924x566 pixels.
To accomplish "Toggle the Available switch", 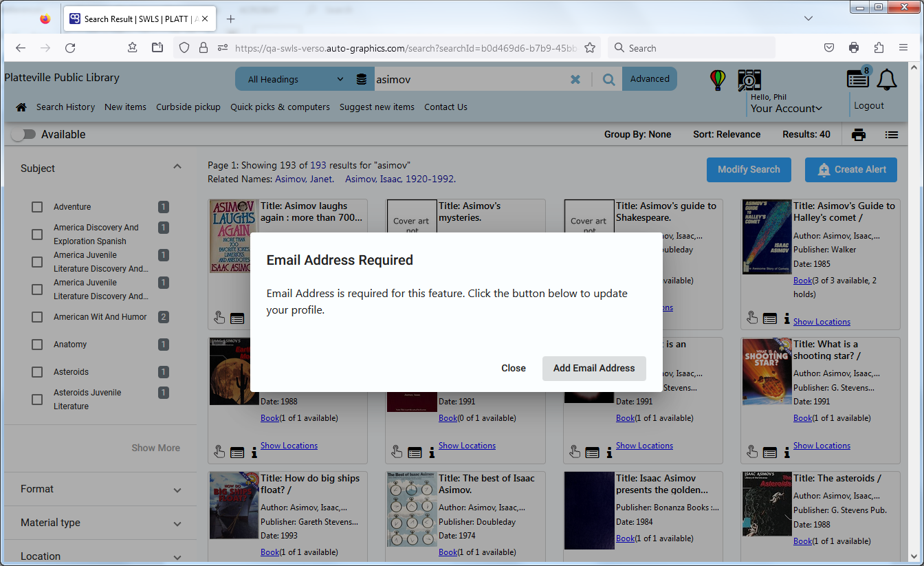I will click(x=23, y=135).
